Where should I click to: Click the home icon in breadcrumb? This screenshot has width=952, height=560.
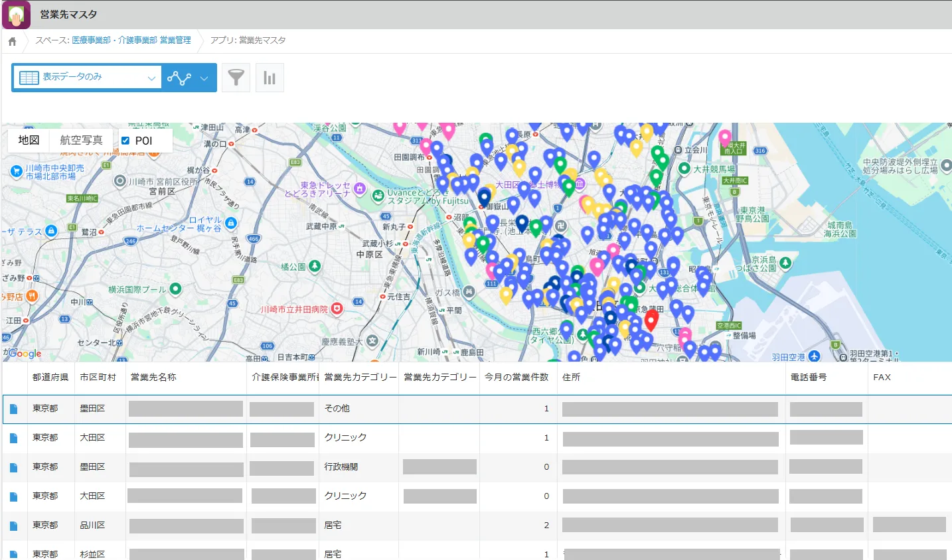[12, 41]
